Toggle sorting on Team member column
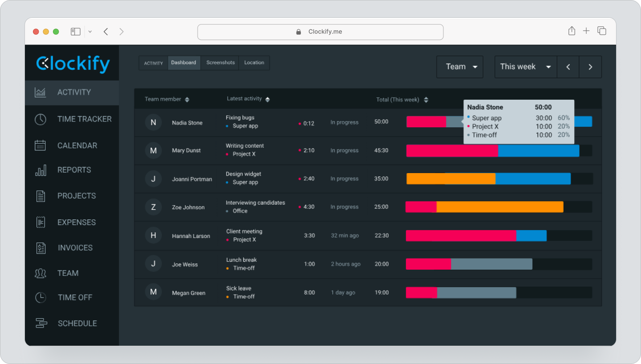The image size is (641, 364). click(187, 100)
